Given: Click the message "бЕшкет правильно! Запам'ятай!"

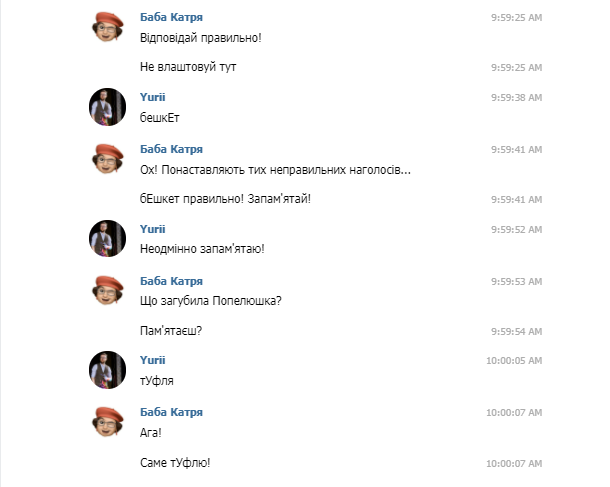Looking at the screenshot, I should click(x=226, y=198).
